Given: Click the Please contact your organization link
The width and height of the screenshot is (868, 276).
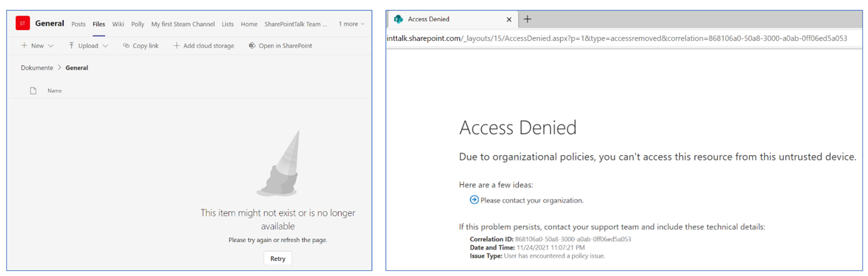Looking at the screenshot, I should point(532,200).
